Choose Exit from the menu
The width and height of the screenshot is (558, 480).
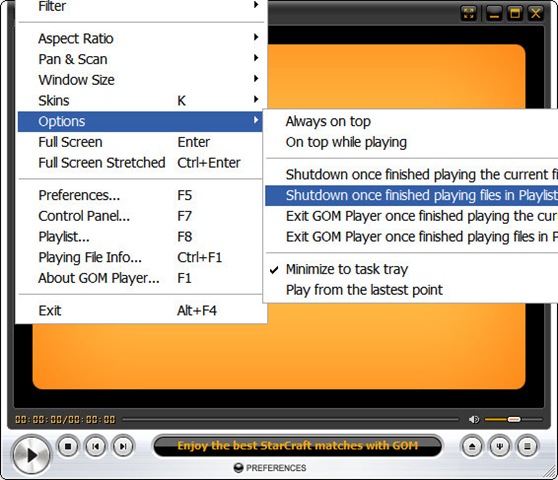(141, 311)
